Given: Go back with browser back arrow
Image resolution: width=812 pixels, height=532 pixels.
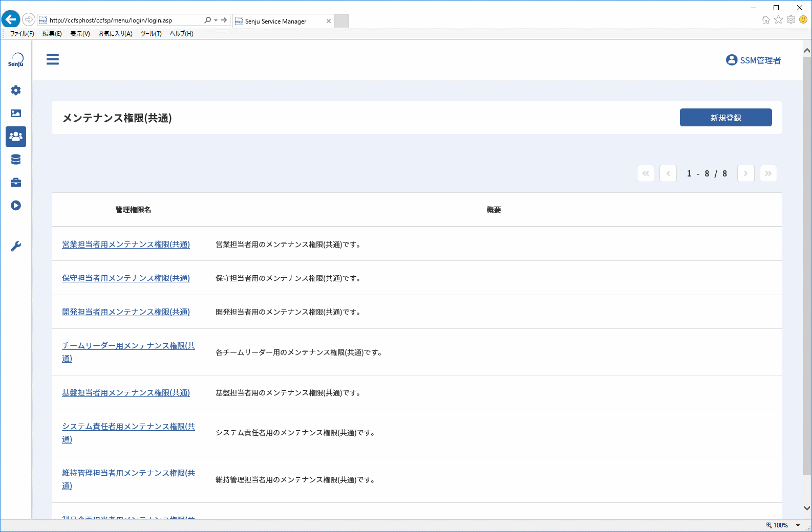Looking at the screenshot, I should (11, 20).
